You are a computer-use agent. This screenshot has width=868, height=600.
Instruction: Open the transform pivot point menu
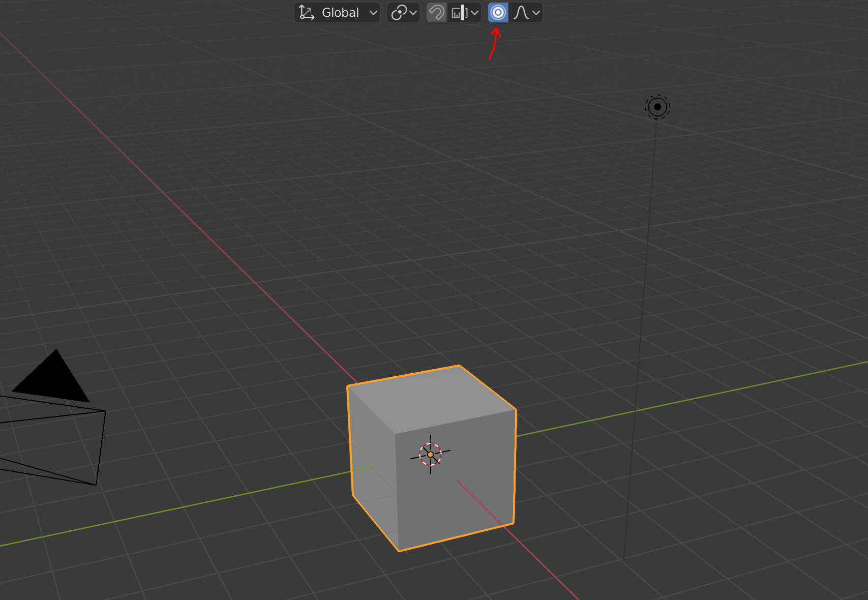pos(404,13)
